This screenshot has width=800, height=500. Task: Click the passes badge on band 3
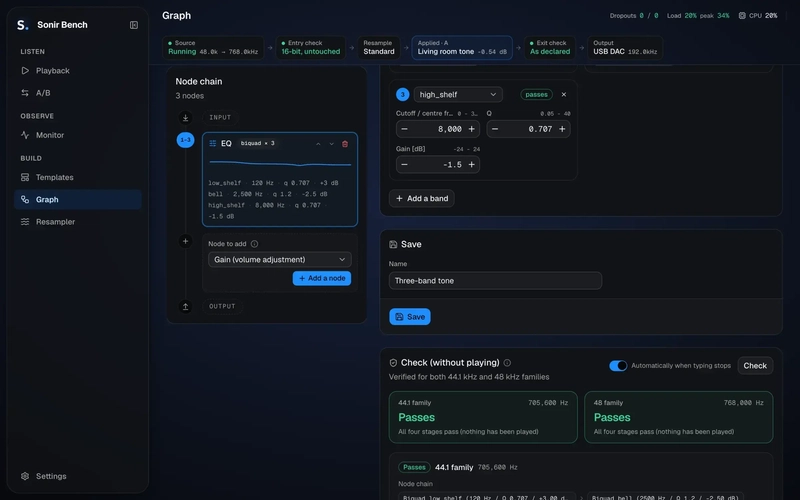(536, 94)
